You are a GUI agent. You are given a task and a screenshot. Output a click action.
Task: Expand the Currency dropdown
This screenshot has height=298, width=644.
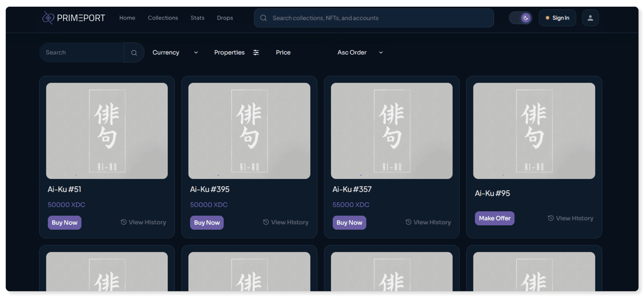175,52
